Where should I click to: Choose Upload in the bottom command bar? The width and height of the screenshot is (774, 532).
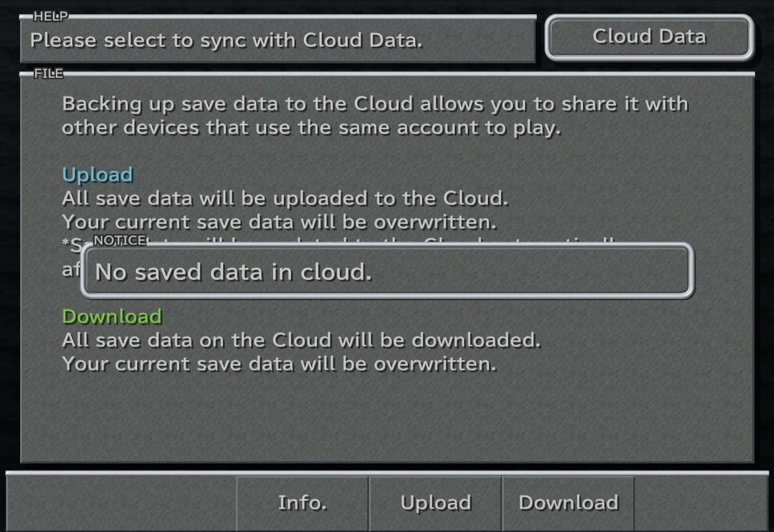tap(436, 503)
